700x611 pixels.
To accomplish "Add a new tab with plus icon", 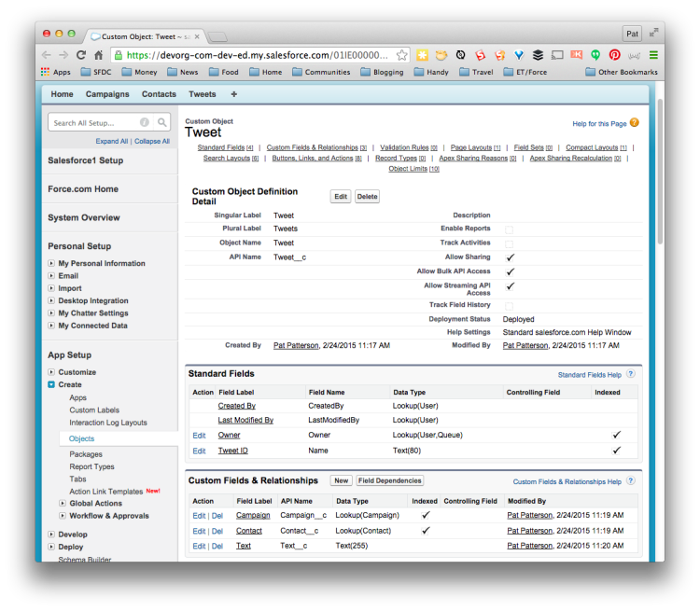I will [234, 94].
